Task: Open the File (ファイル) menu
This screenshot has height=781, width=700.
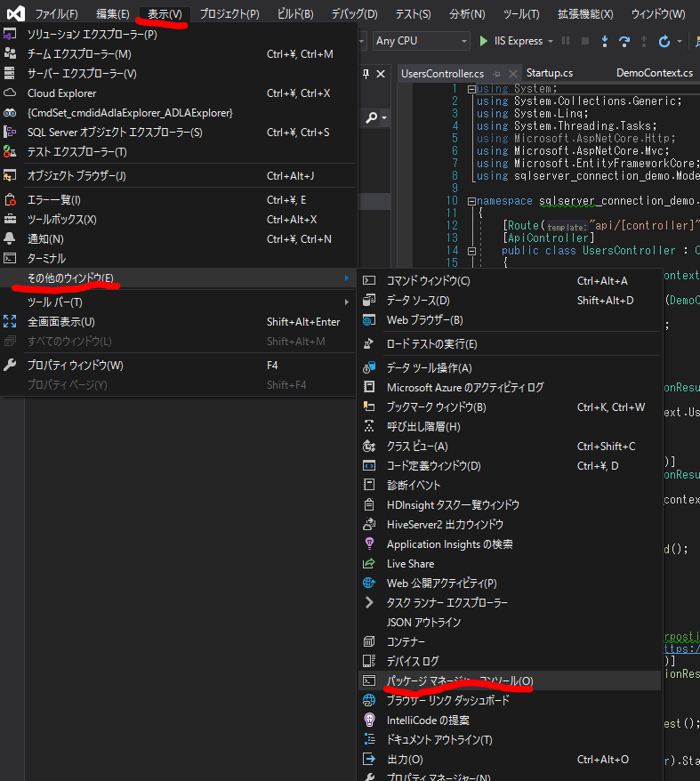Action: [x=56, y=14]
